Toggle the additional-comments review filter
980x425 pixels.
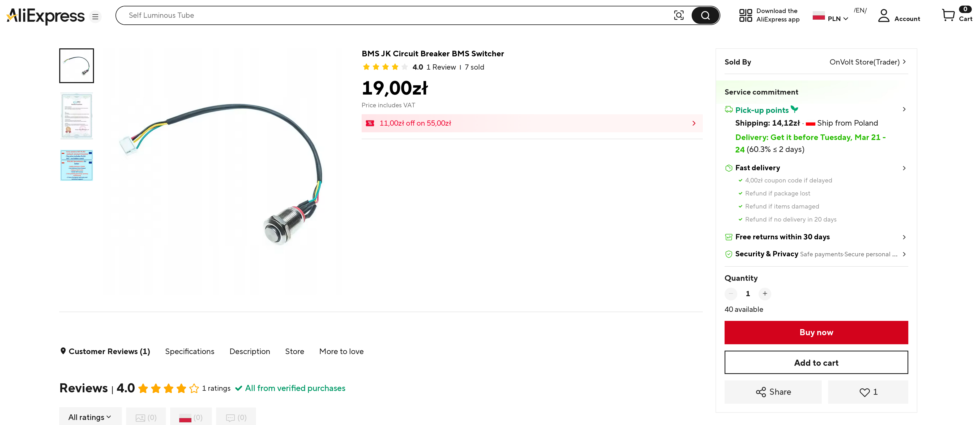[236, 417]
